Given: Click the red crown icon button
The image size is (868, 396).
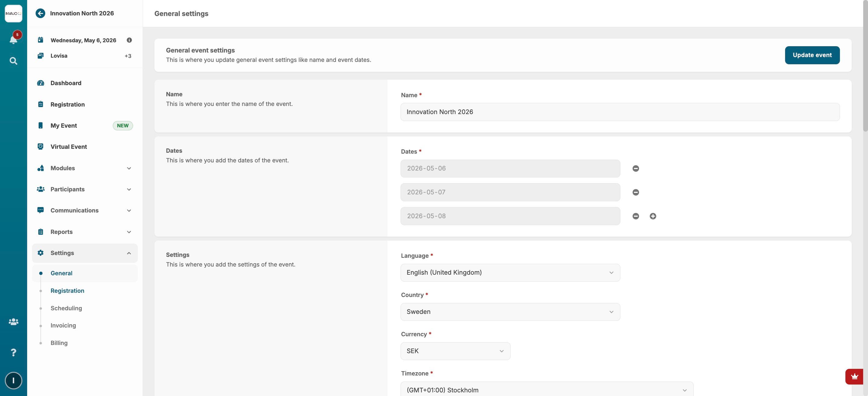Looking at the screenshot, I should 854,376.
